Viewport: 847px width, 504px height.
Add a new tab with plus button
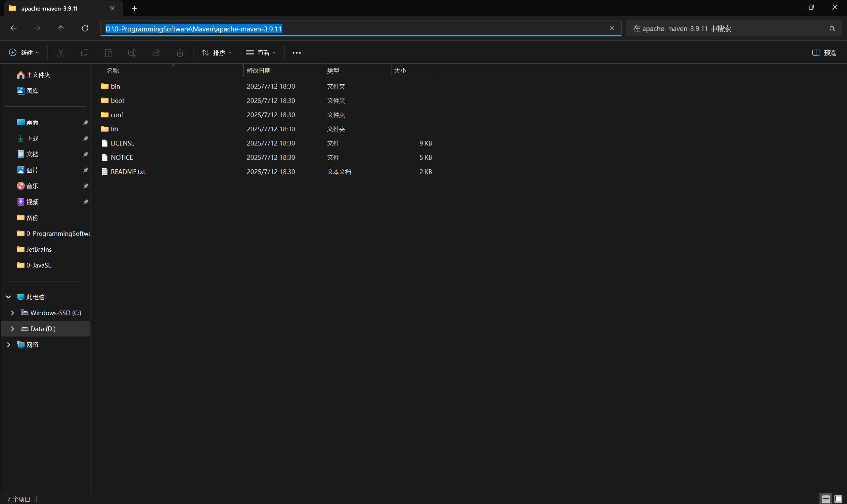click(134, 9)
